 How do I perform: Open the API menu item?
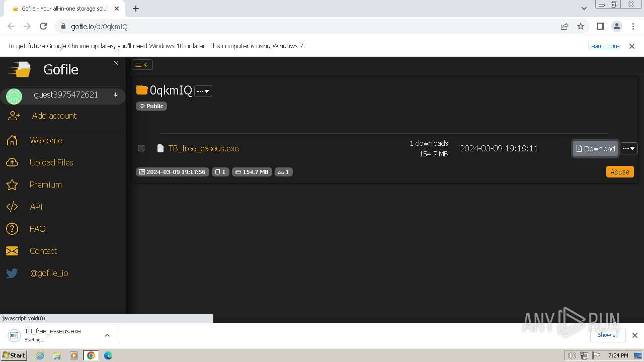click(36, 207)
